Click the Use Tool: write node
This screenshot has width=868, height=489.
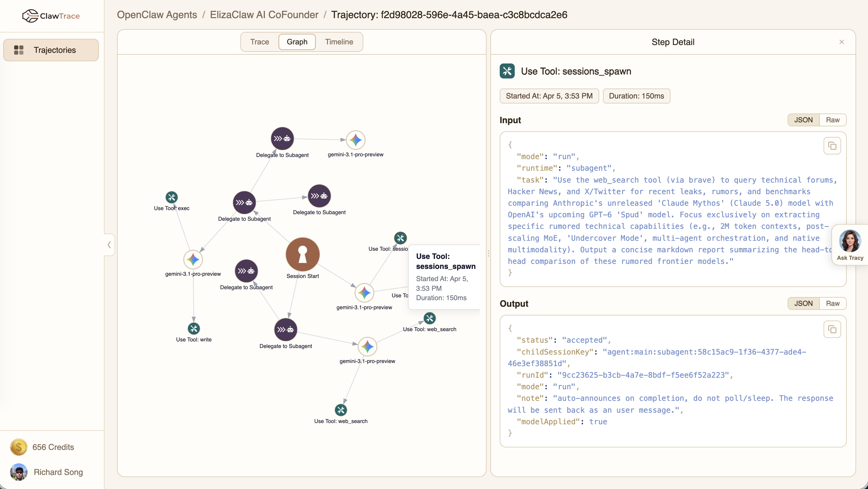point(193,329)
